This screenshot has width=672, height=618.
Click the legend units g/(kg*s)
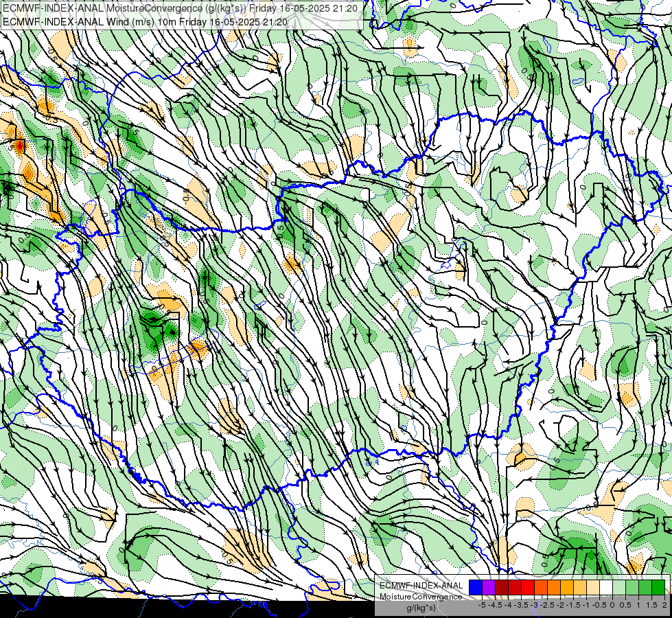[x=421, y=608]
